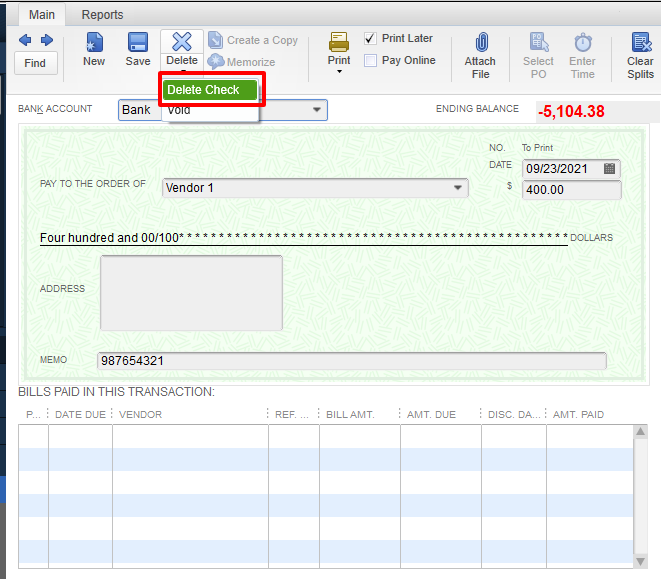Switch to the Reports tab
The image size is (661, 579).
[x=102, y=15]
